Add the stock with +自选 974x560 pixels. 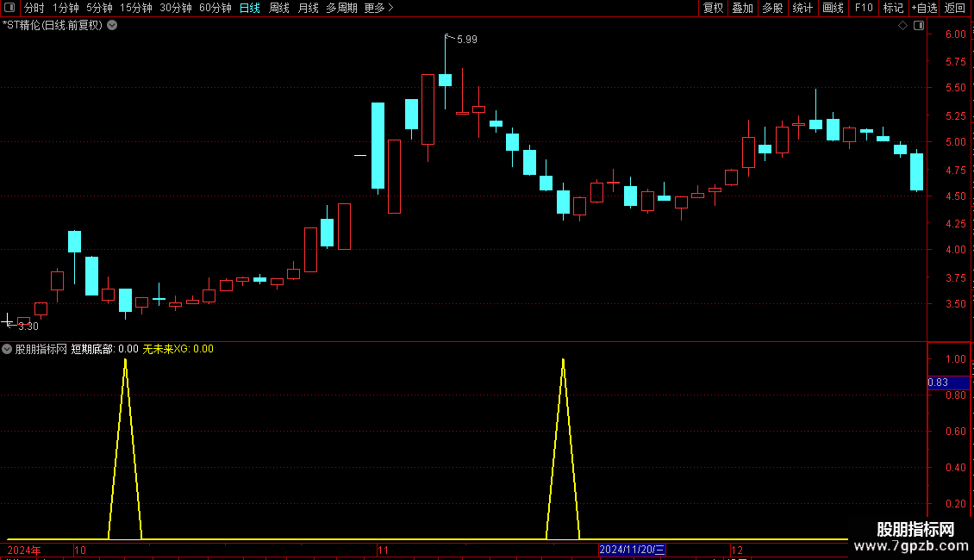[924, 8]
